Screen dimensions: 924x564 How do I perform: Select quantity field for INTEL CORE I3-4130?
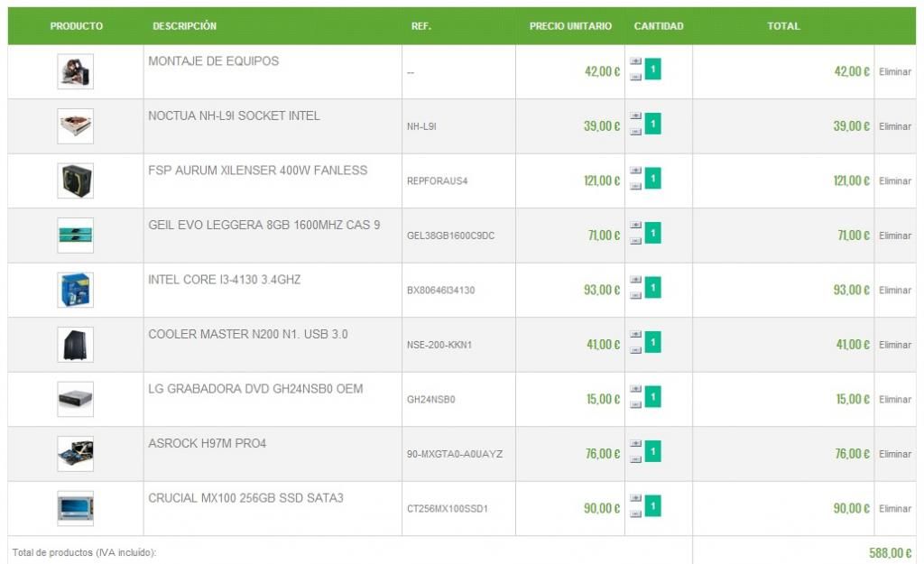point(653,288)
